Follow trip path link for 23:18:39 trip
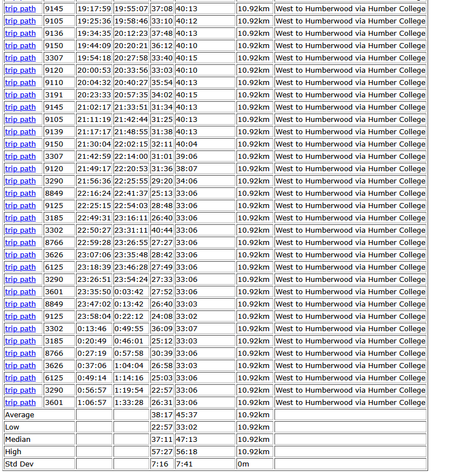Screen dimensions: 460x476 click(20, 267)
